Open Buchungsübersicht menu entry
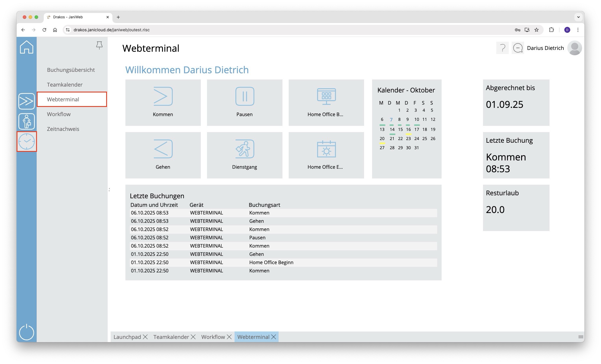The width and height of the screenshot is (601, 364). [71, 70]
